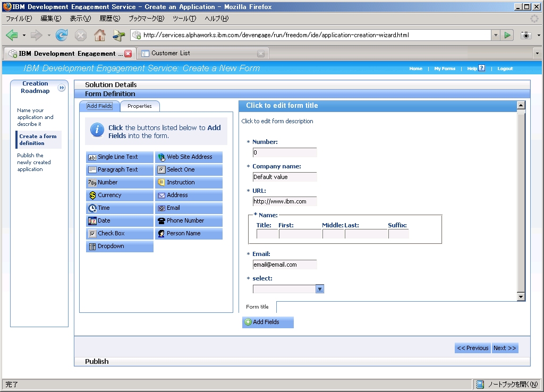Close the IBM Development Engagement tab

click(129, 54)
